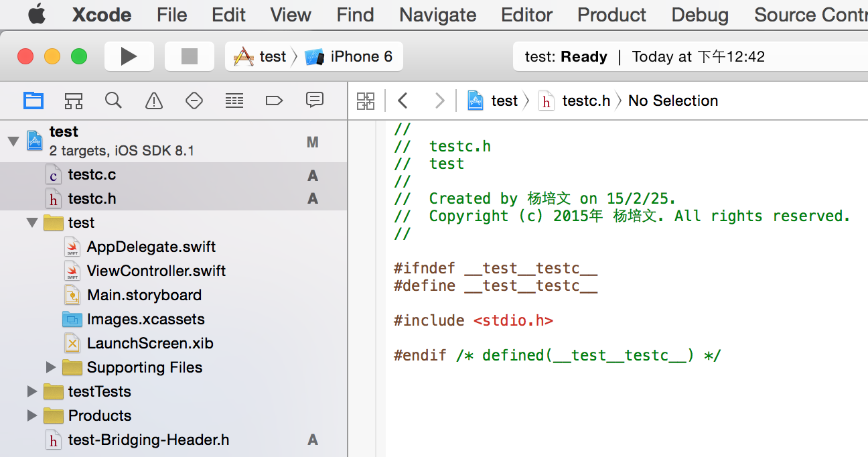Expand the Supporting Files group
This screenshot has width=868, height=457.
pyautogui.click(x=51, y=367)
